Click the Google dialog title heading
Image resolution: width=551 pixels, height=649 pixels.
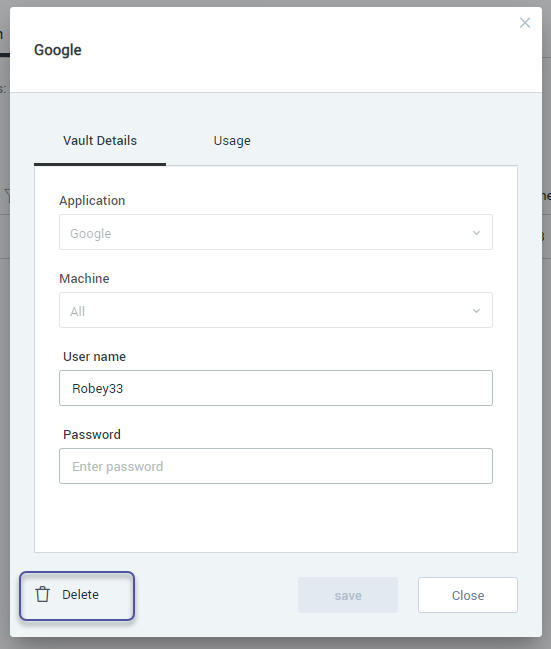coord(58,50)
